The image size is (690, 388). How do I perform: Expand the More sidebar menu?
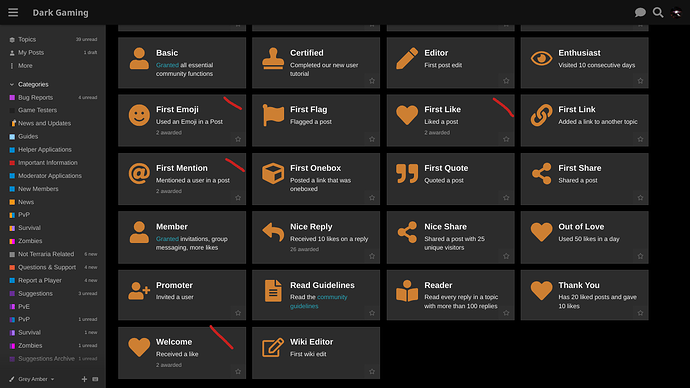click(x=21, y=66)
